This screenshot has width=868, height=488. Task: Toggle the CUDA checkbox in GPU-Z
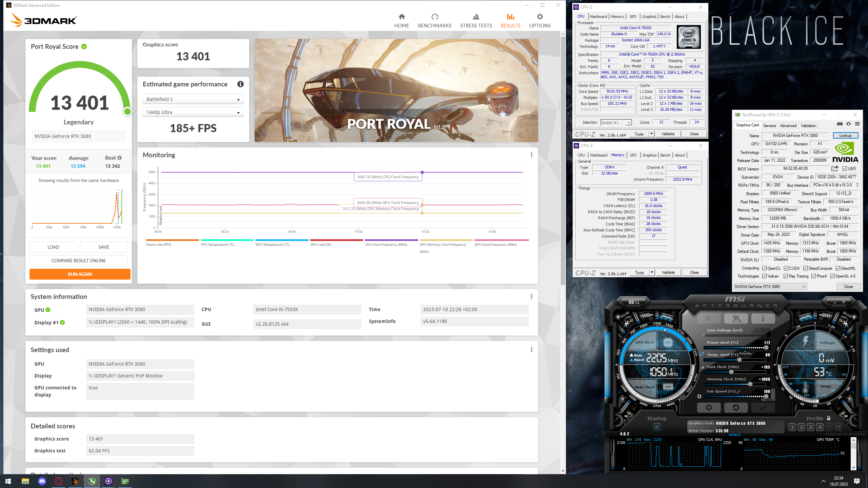[786, 268]
